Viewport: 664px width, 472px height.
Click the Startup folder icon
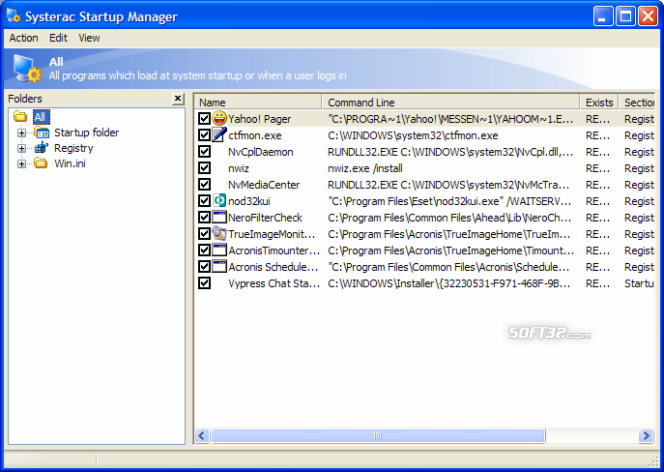pos(41,132)
